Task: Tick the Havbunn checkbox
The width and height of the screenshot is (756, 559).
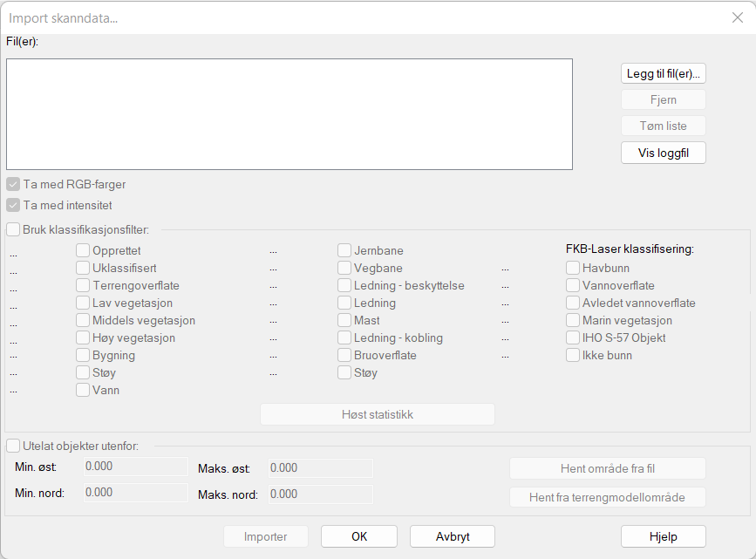Action: 573,268
